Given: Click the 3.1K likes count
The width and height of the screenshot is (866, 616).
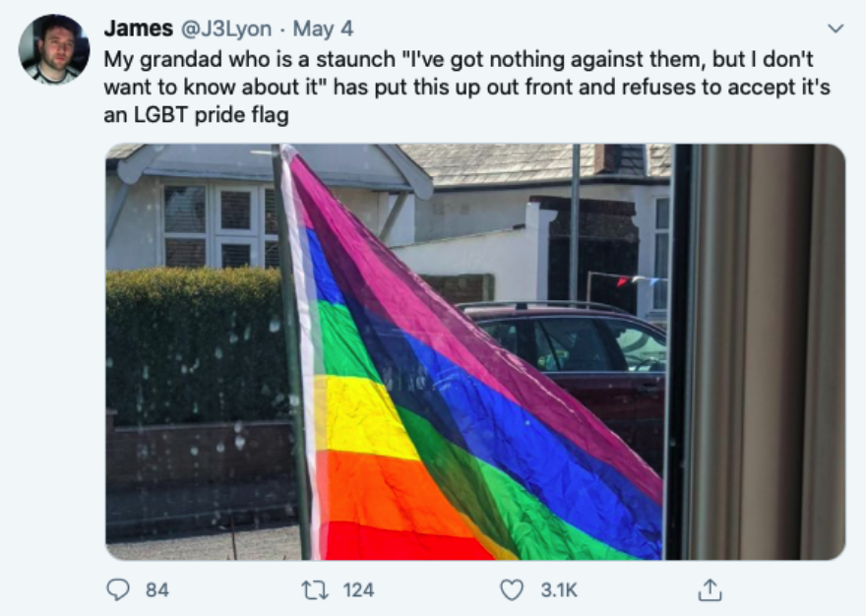Looking at the screenshot, I should click(559, 590).
